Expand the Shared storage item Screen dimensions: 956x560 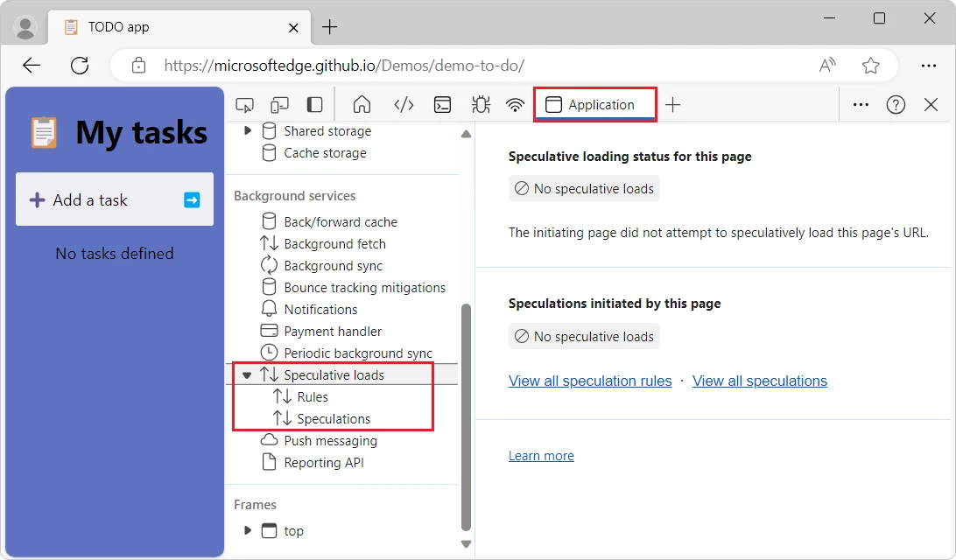coord(248,130)
